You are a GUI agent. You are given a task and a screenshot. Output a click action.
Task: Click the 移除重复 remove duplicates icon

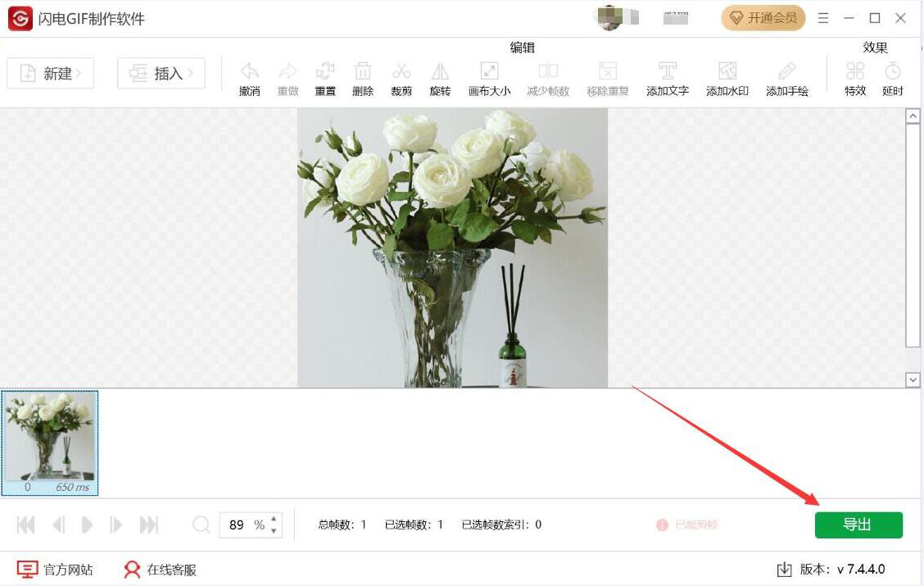pos(608,71)
